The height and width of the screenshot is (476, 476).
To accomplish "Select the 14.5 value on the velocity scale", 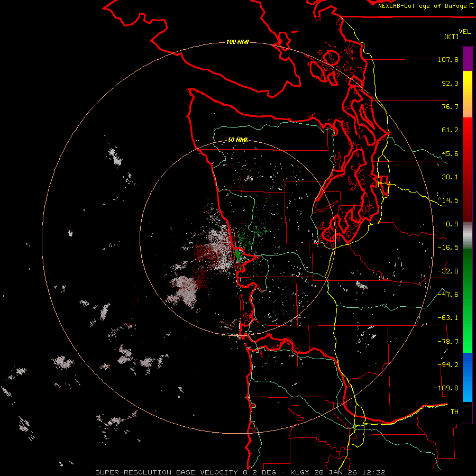I will pyautogui.click(x=450, y=200).
